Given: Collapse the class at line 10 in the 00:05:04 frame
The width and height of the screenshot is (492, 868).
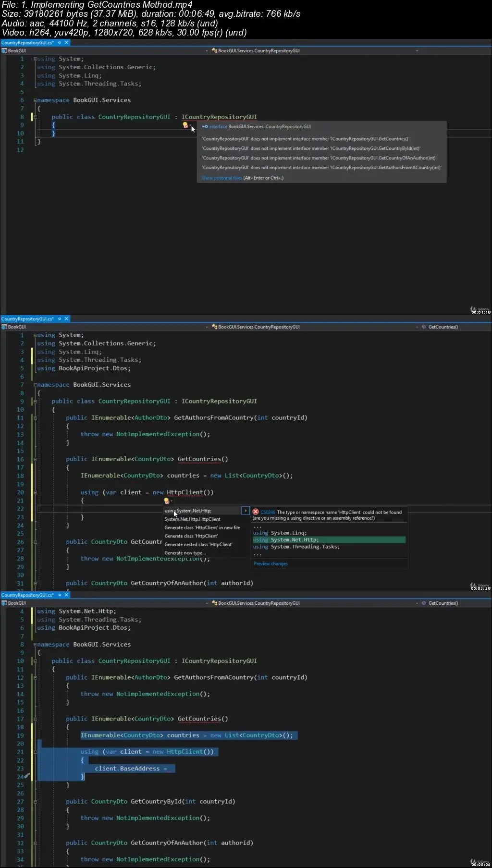Looking at the screenshot, I should pos(35,661).
